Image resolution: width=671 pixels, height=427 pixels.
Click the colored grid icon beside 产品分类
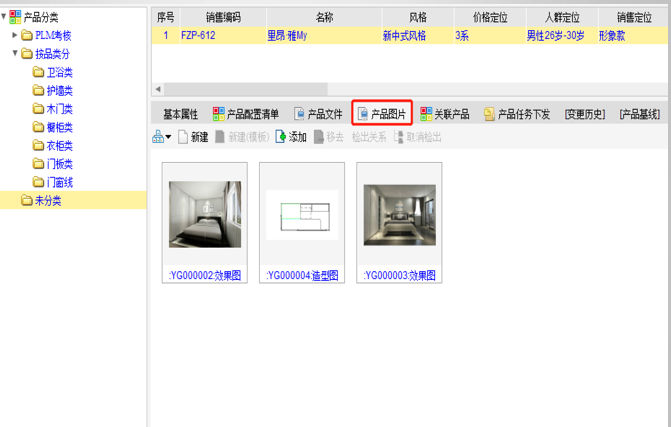point(15,17)
